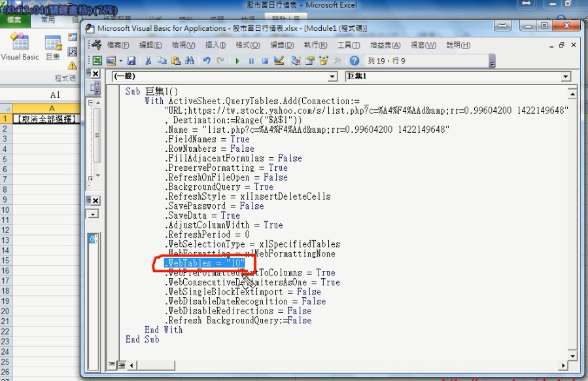Image resolution: width=588 pixels, height=381 pixels.
Task: Open toolbar options at the toolbar's end
Action: (x=493, y=61)
